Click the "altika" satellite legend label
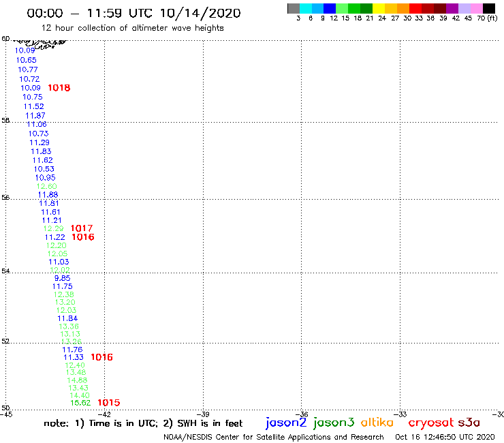Image resolution: width=504 pixels, height=443 pixels. pyautogui.click(x=377, y=422)
